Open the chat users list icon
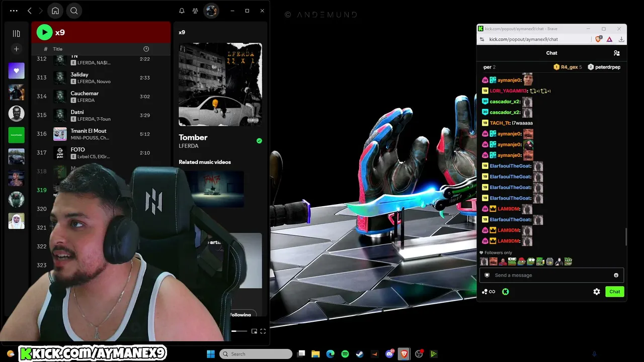Viewport: 644px width, 362px height. [617, 53]
